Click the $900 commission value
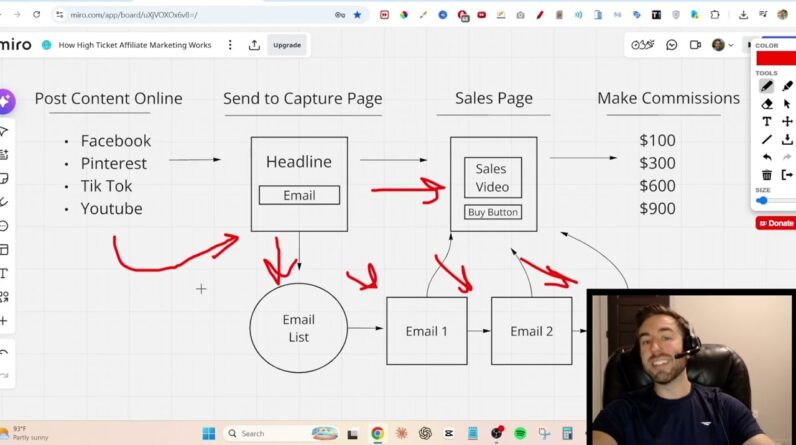This screenshot has width=796, height=445. [657, 209]
